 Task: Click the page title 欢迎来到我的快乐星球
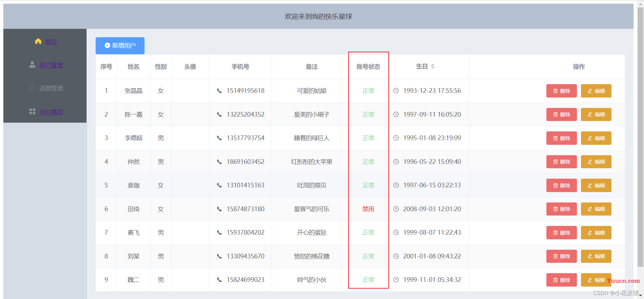click(318, 16)
